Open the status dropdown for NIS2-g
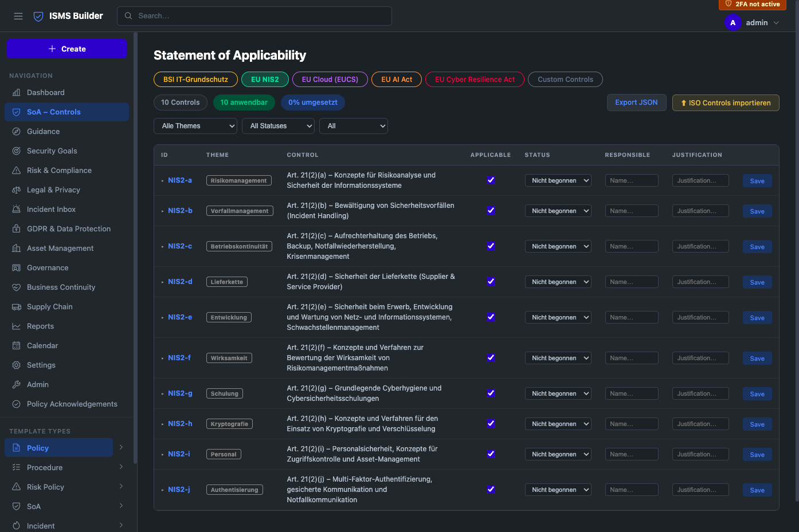 tap(558, 393)
